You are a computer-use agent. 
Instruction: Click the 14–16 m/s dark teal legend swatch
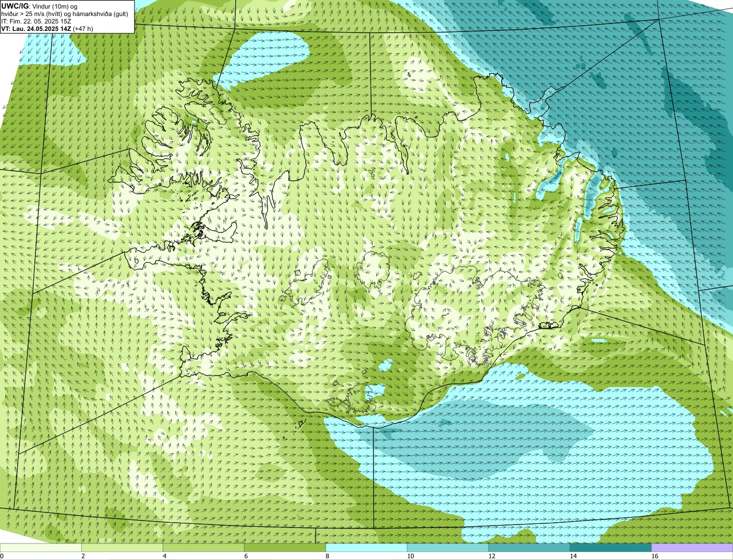point(610,548)
